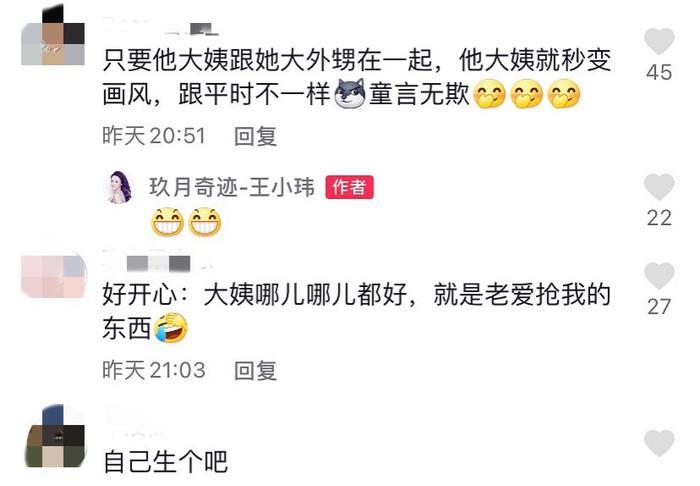Select comment text 只要他大姨跟她大外甥在一起
This screenshot has height=486, width=700.
pos(267,60)
